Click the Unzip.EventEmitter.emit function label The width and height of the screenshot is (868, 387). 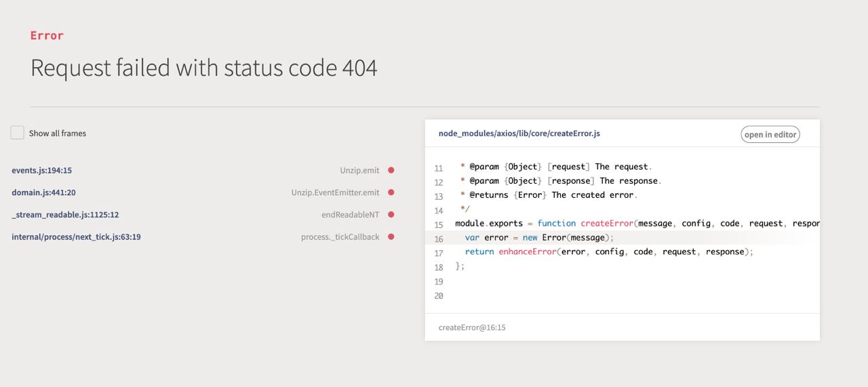(x=336, y=192)
